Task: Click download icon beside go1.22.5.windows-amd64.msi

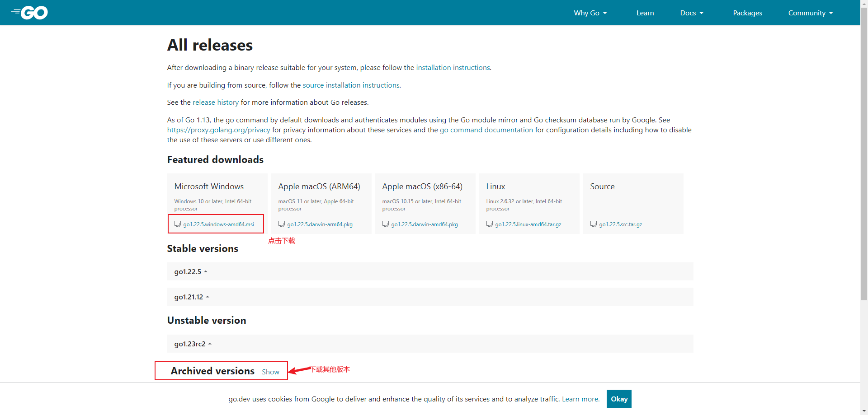Action: [x=178, y=224]
